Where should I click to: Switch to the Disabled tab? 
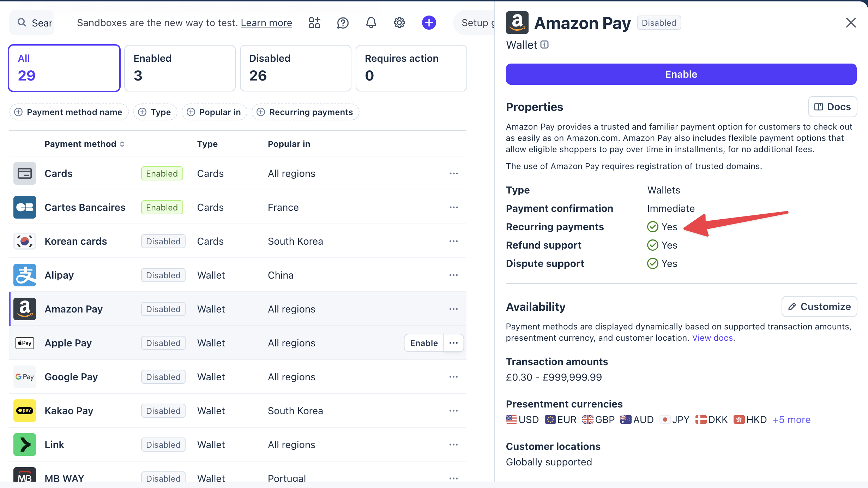(295, 68)
